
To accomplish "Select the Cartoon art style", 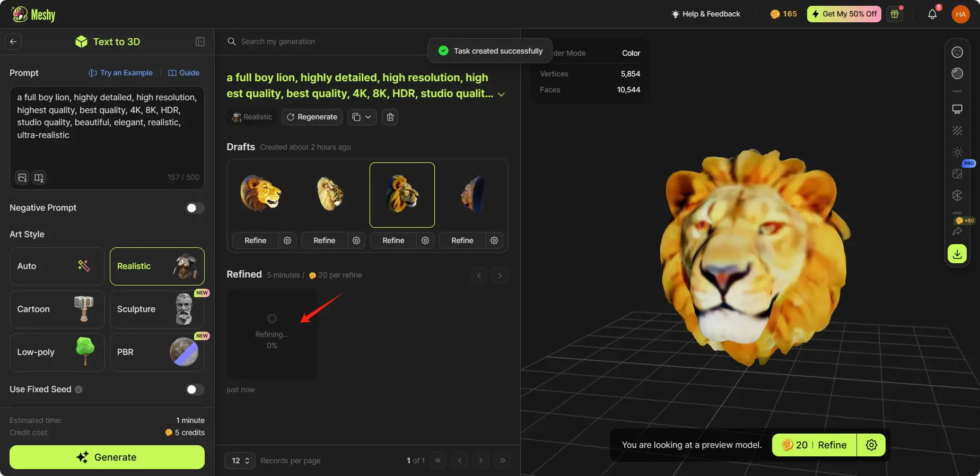I will coord(57,309).
